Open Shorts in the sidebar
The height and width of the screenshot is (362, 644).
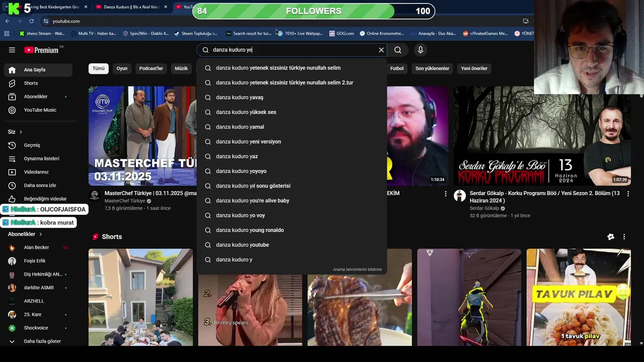pyautogui.click(x=38, y=83)
